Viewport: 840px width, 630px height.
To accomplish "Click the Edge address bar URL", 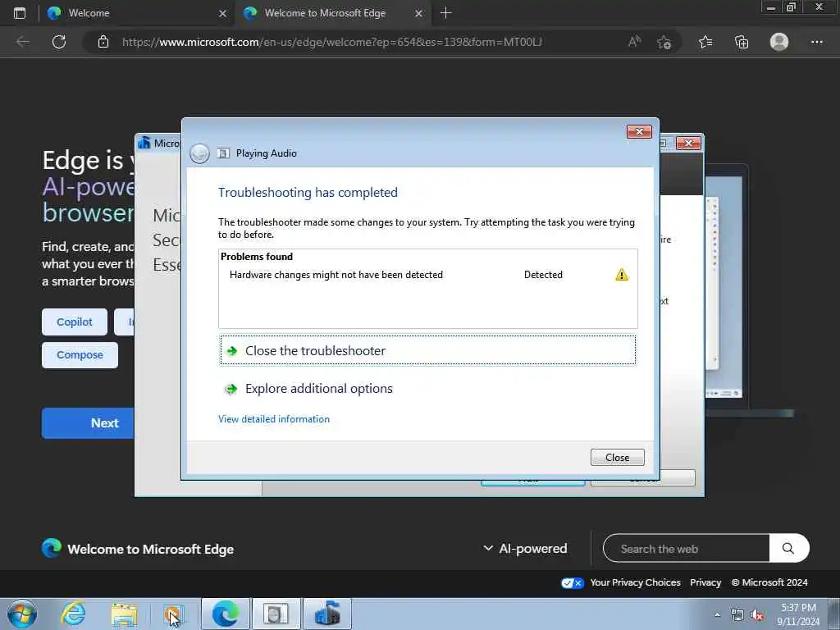I will pos(332,42).
